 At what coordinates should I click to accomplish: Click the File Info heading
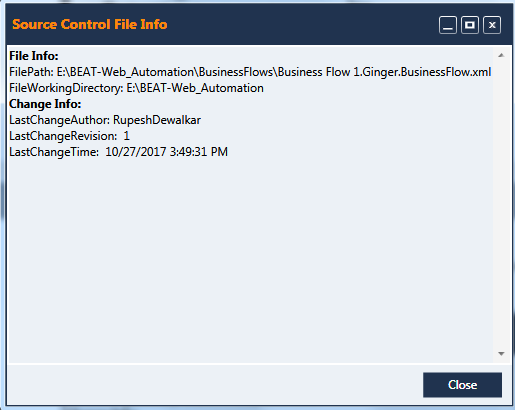click(34, 56)
